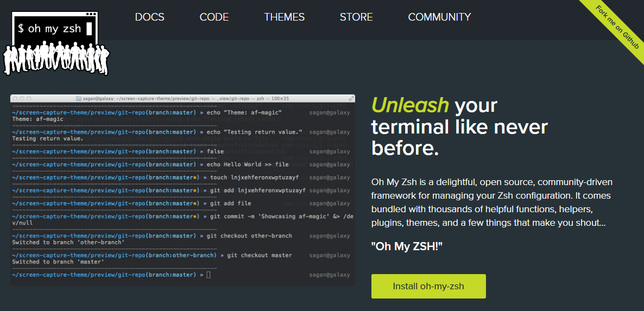Viewport: 644px width, 311px height.
Task: Click the "git add file" command text
Action: [x=230, y=204]
